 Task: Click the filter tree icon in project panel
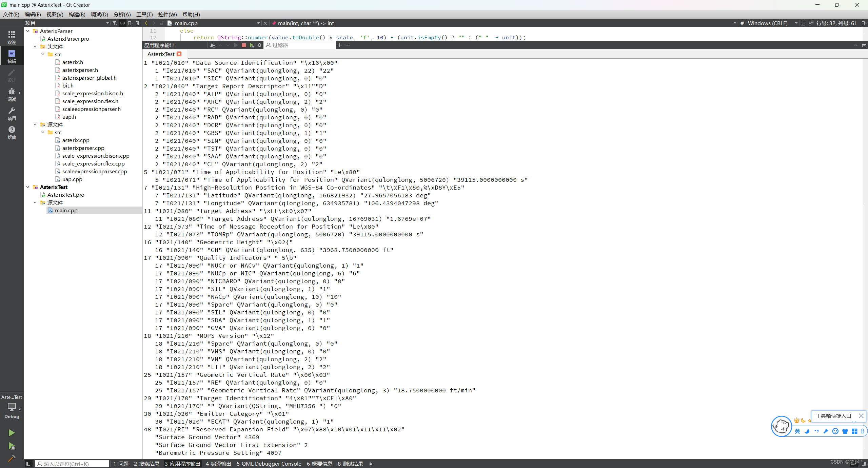(x=115, y=23)
